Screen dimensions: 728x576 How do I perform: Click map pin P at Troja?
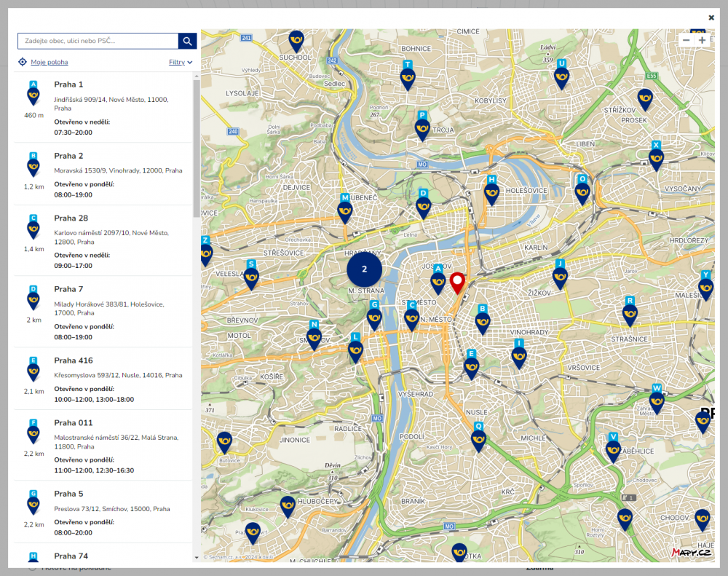point(422,127)
